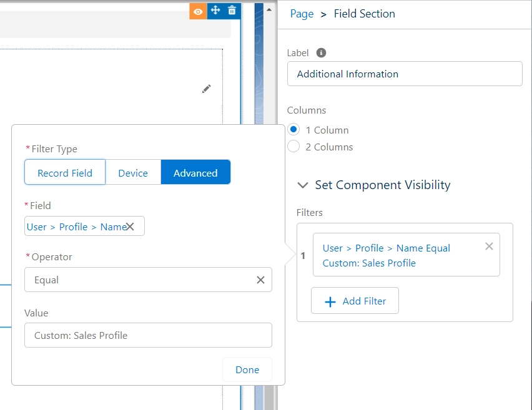Click inside the Additional Information label field

[x=404, y=74]
